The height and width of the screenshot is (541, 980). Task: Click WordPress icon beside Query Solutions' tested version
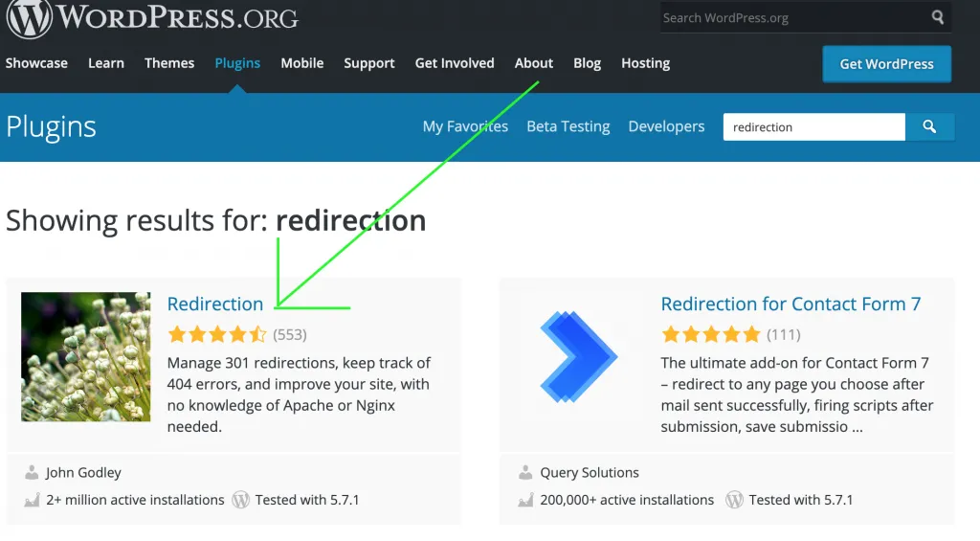pyautogui.click(x=734, y=500)
